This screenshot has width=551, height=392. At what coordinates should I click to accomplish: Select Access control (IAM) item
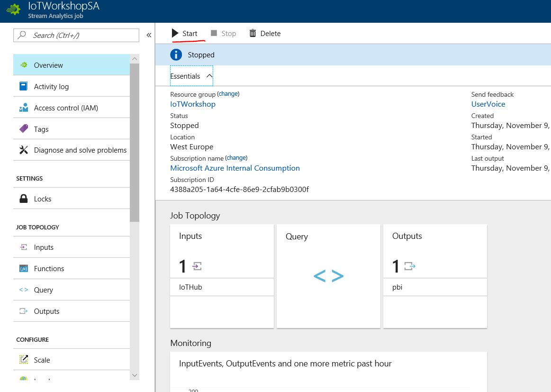pyautogui.click(x=72, y=108)
